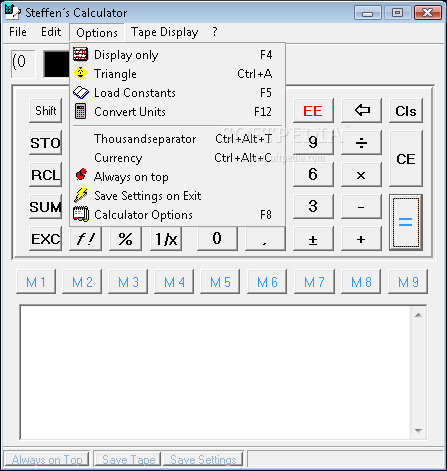
Task: Click memory button M1
Action: pyautogui.click(x=36, y=282)
